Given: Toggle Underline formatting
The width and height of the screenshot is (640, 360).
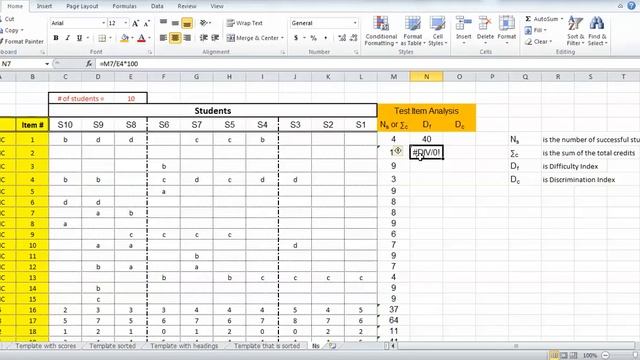Looking at the screenshot, I should (79, 38).
